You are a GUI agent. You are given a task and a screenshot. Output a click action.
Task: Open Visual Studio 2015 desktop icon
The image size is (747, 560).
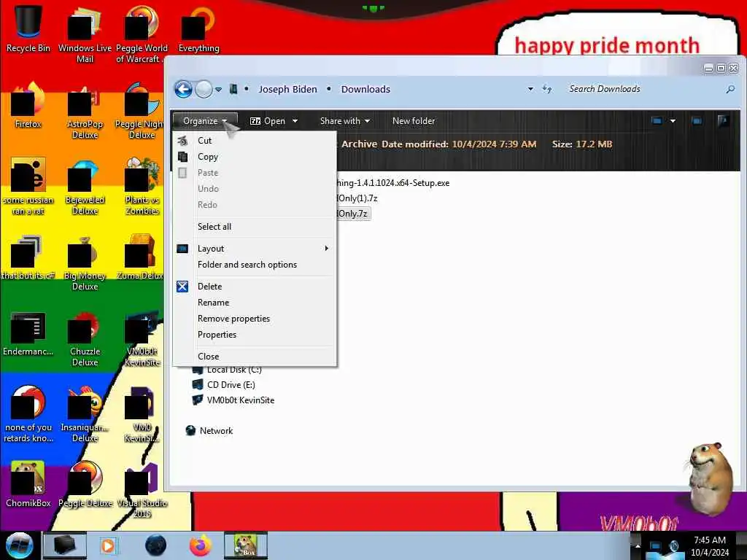pyautogui.click(x=142, y=491)
